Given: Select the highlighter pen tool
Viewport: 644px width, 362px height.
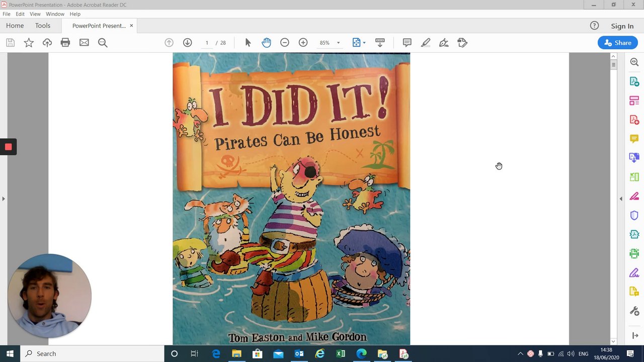Looking at the screenshot, I should tap(426, 43).
